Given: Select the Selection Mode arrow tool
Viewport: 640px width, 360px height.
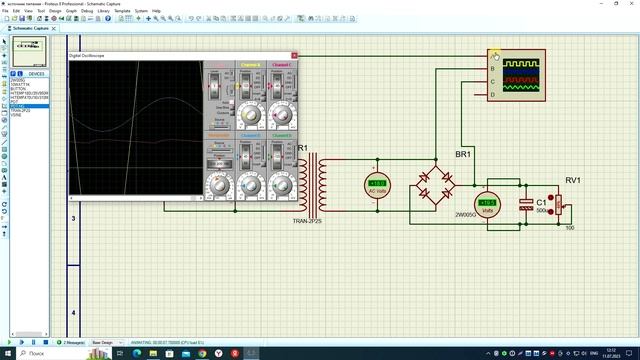Looking at the screenshot, I should [4, 41].
